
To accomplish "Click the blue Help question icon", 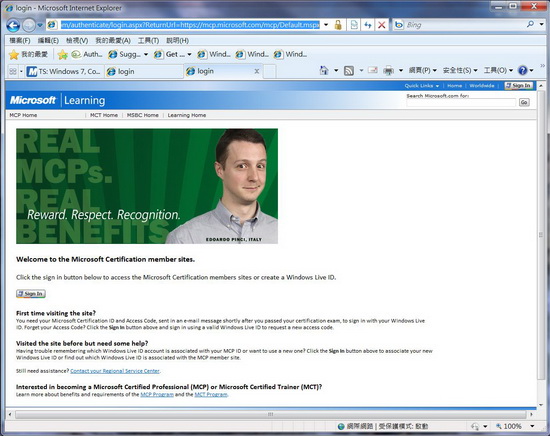I will [522, 71].
